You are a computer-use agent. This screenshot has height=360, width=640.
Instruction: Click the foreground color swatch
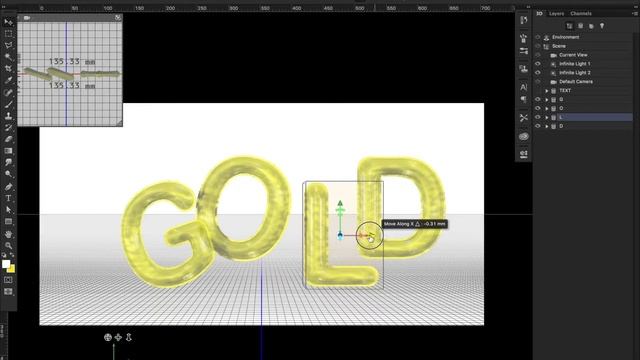coord(5,264)
